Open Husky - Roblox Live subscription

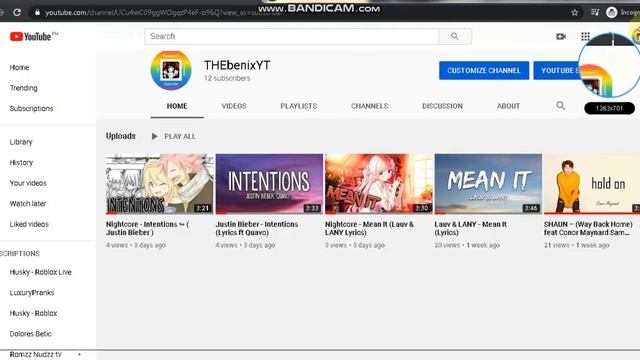point(40,272)
